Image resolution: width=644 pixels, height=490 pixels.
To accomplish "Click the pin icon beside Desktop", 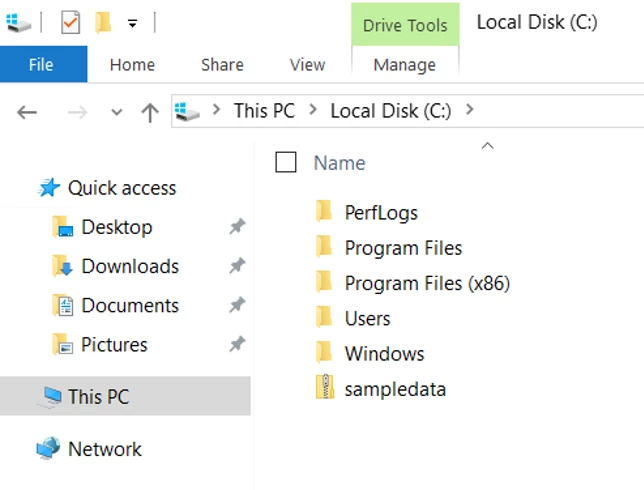I will pos(237,226).
